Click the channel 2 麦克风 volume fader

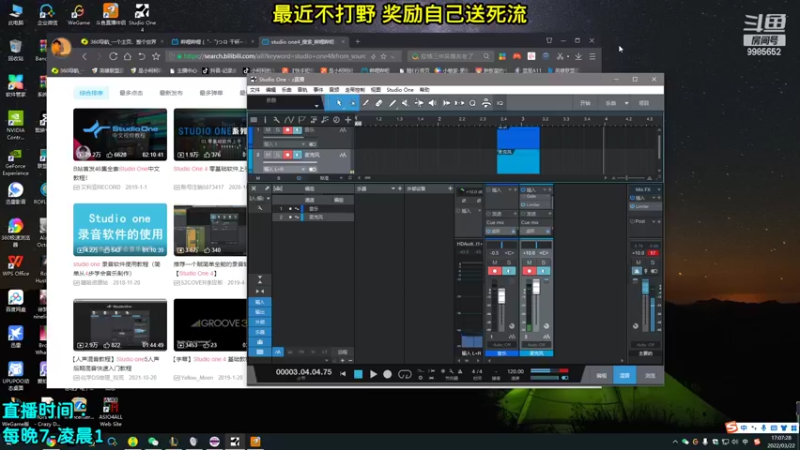tap(536, 286)
